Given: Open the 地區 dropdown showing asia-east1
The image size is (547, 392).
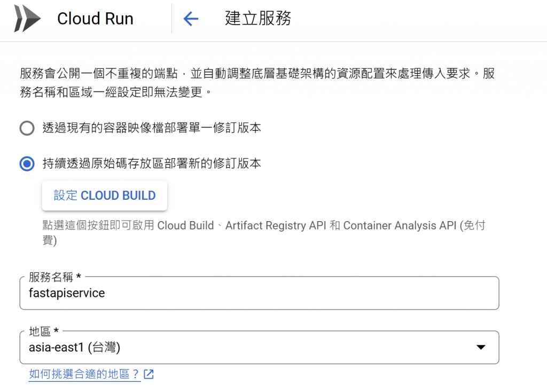Looking at the screenshot, I should [259, 347].
